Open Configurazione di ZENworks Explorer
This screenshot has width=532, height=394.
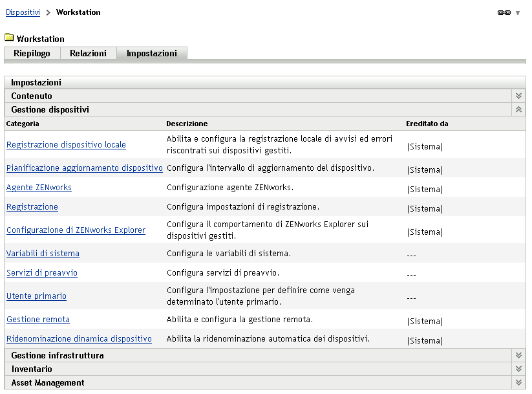click(76, 230)
